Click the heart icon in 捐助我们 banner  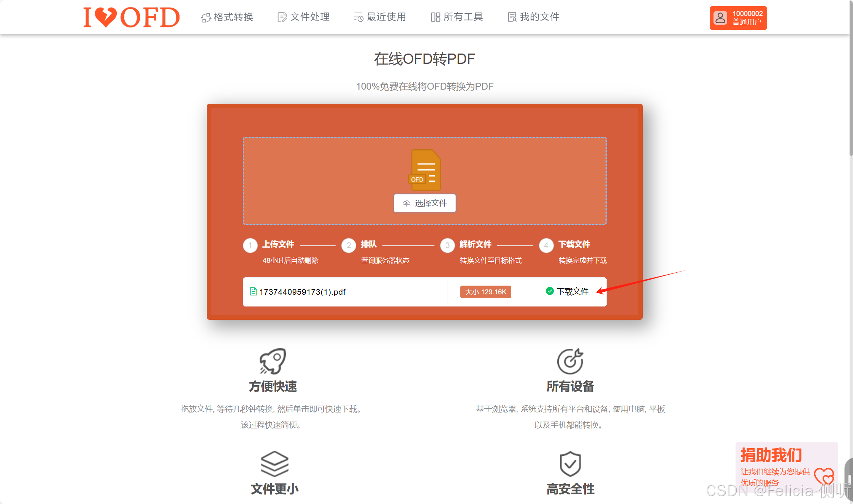pyautogui.click(x=824, y=476)
